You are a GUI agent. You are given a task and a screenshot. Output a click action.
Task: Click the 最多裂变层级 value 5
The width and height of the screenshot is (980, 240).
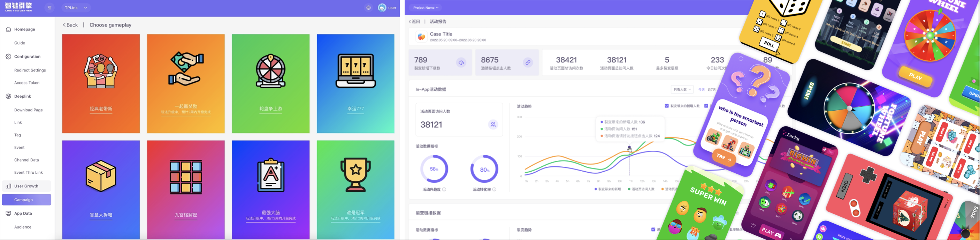pyautogui.click(x=667, y=60)
